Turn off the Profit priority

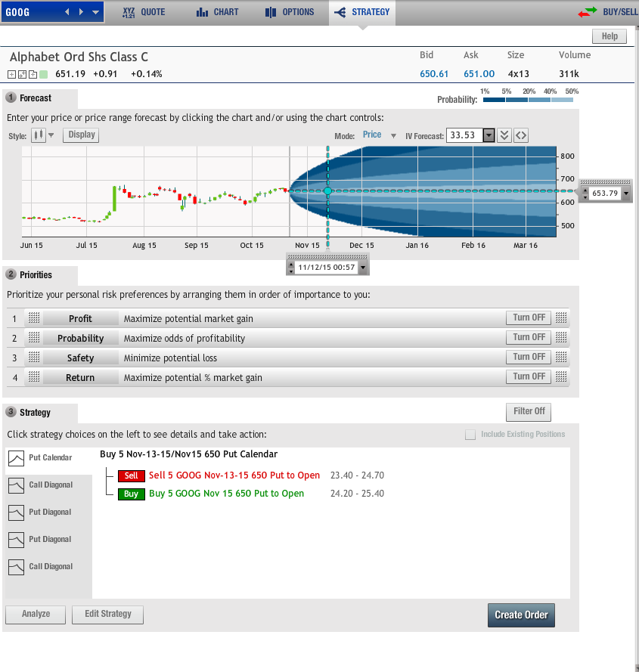pyautogui.click(x=529, y=318)
